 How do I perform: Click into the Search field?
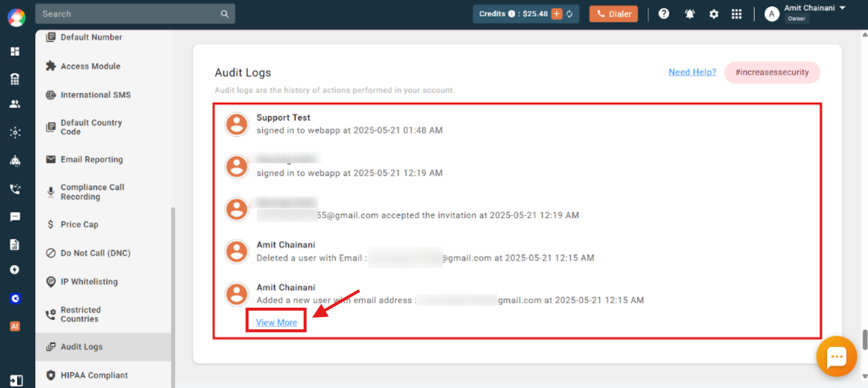(135, 14)
